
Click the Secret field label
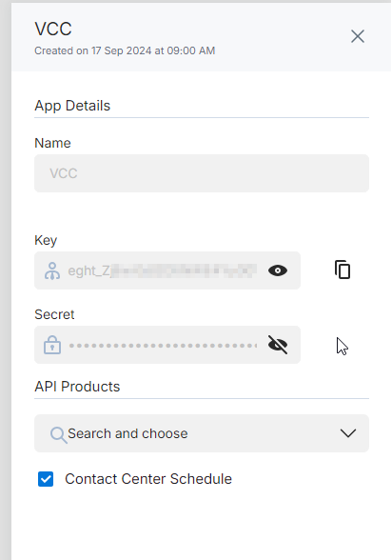click(54, 314)
